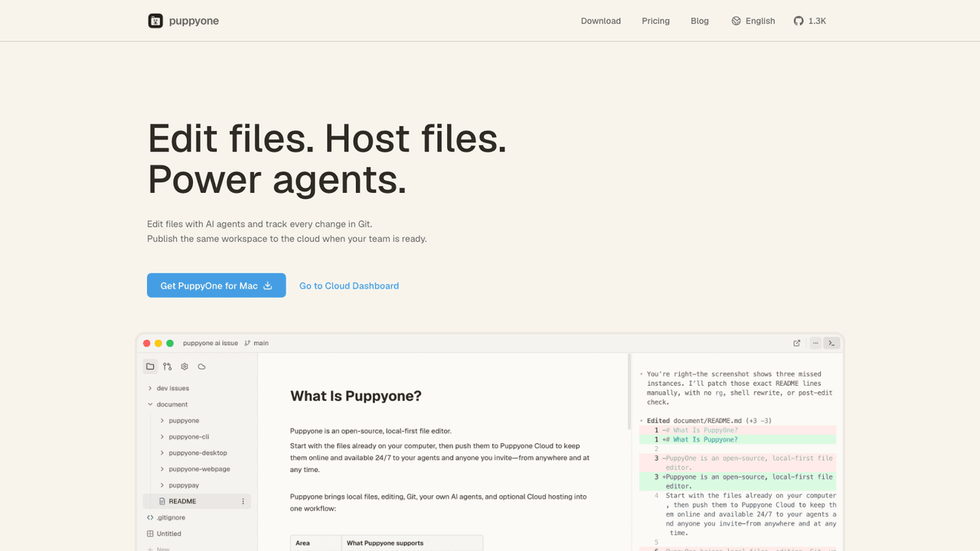Click the open-in-external-window icon in the title bar

tap(797, 343)
